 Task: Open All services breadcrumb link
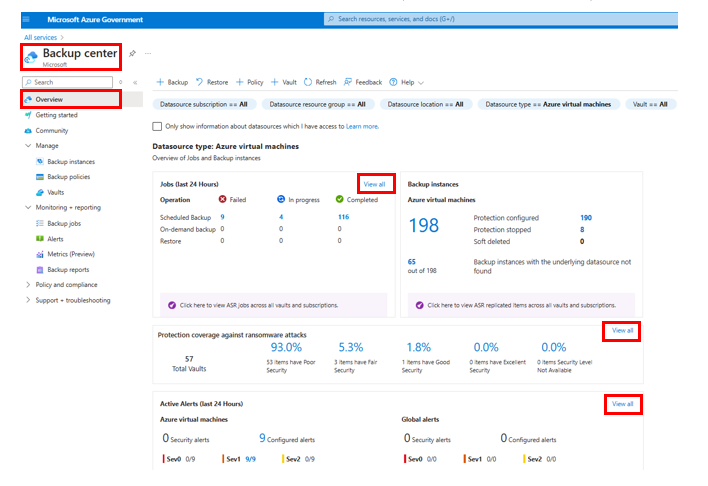[40, 37]
